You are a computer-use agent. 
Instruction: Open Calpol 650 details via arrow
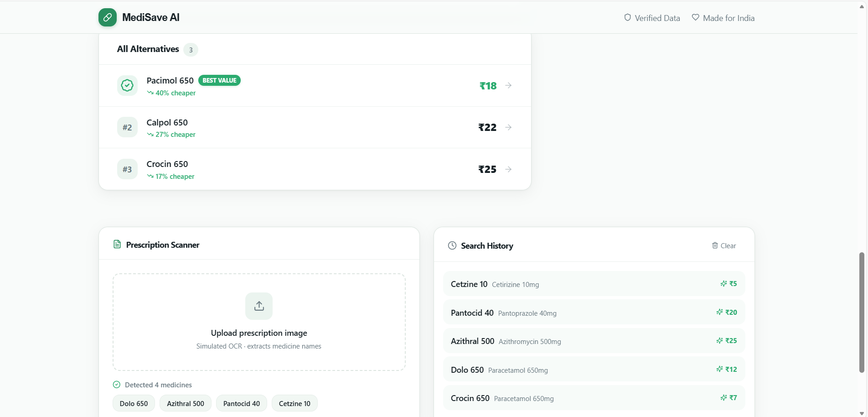pos(508,127)
